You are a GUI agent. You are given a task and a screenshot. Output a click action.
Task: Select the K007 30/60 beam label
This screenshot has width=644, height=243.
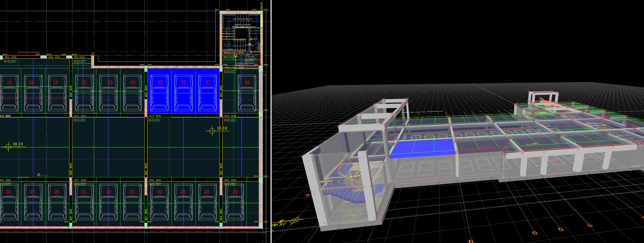80,57
